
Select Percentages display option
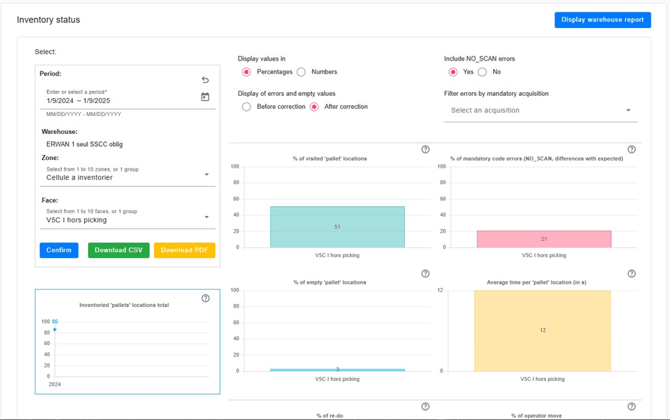pyautogui.click(x=247, y=72)
